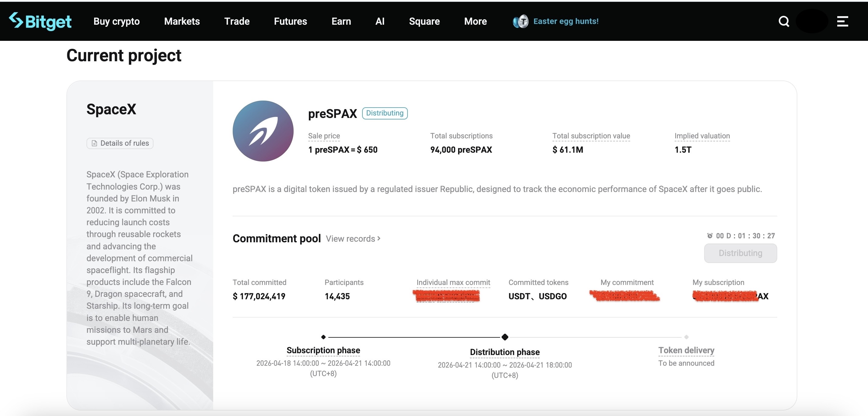
Task: Click the alarm clock countdown icon
Action: click(x=710, y=235)
